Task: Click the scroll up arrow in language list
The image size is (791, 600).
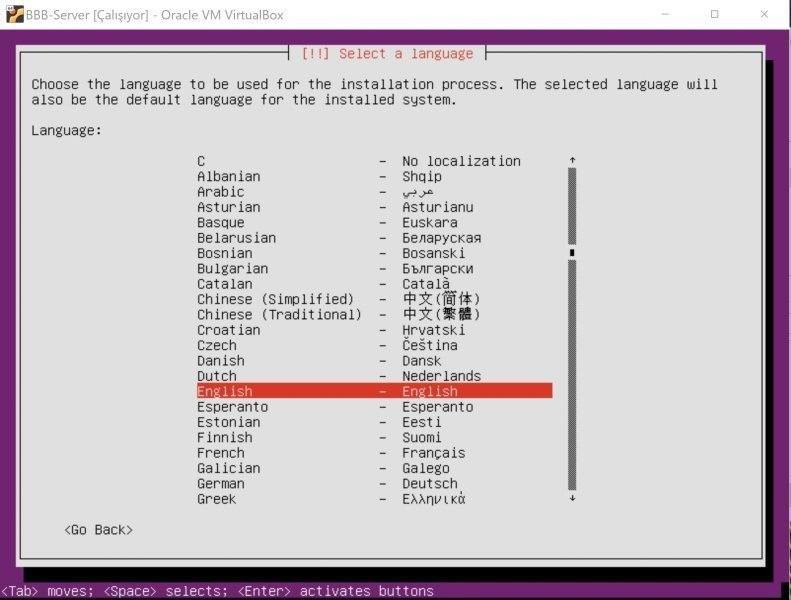Action: [572, 161]
